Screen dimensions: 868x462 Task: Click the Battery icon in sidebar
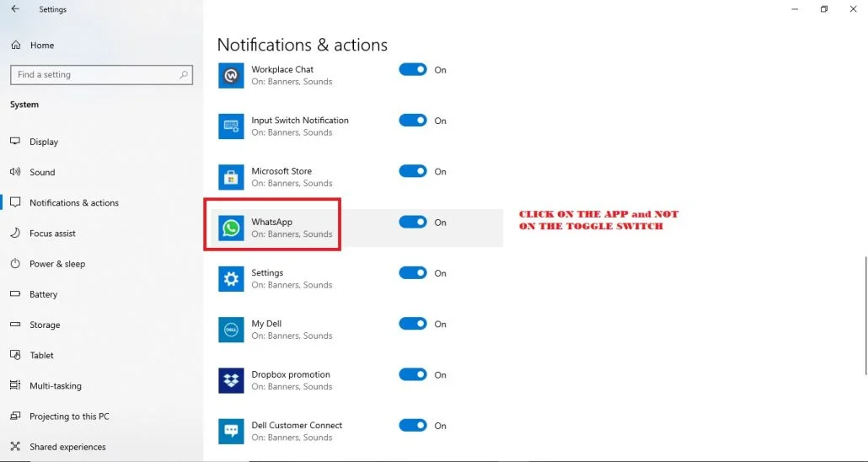[x=15, y=294]
